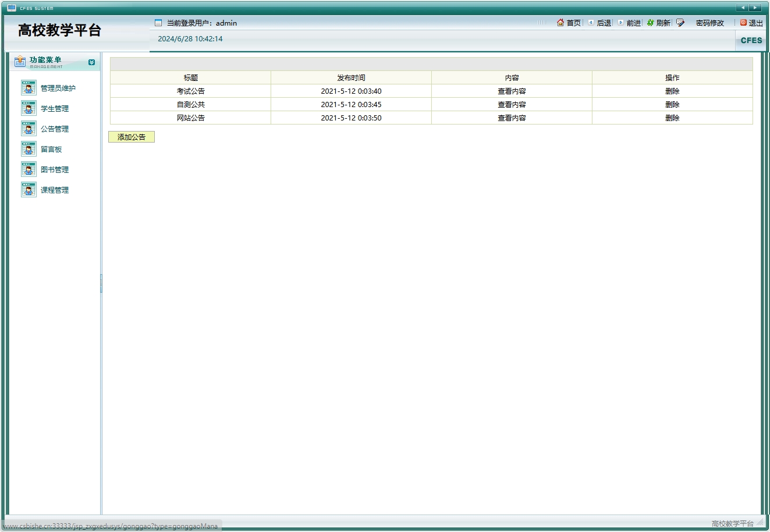Open 课程管理 in the sidebar menu
Screen dimensions: 770x532
55,190
